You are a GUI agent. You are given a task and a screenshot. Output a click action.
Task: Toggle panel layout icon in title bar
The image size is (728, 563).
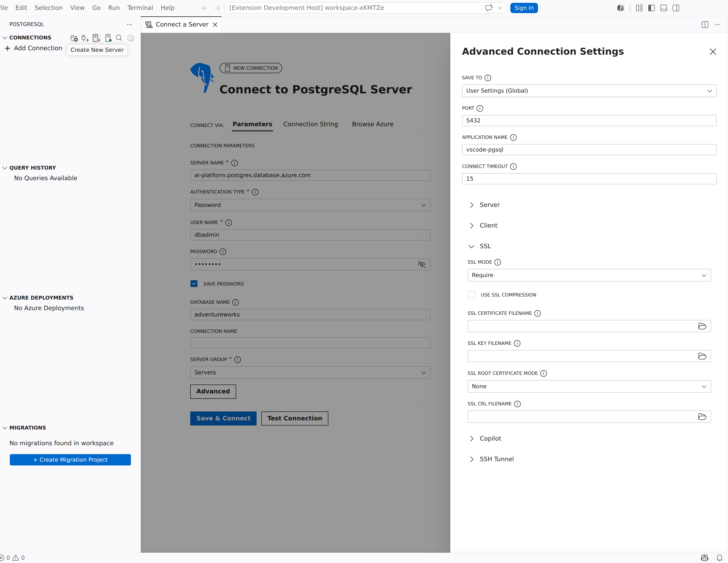click(664, 8)
